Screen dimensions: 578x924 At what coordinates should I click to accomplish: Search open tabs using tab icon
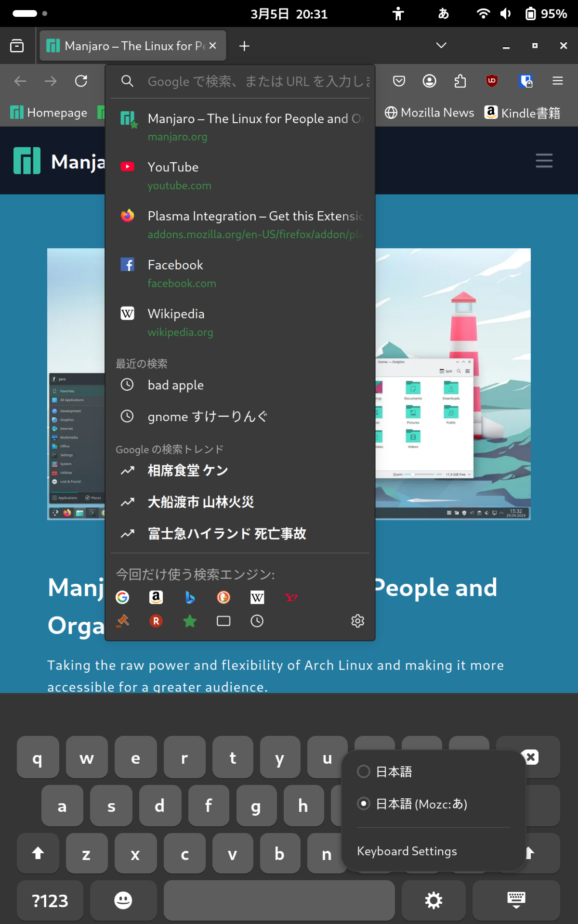coord(223,621)
